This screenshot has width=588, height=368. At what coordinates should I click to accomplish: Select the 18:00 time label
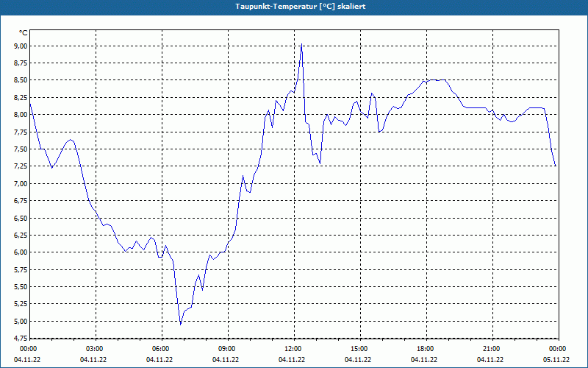426,349
